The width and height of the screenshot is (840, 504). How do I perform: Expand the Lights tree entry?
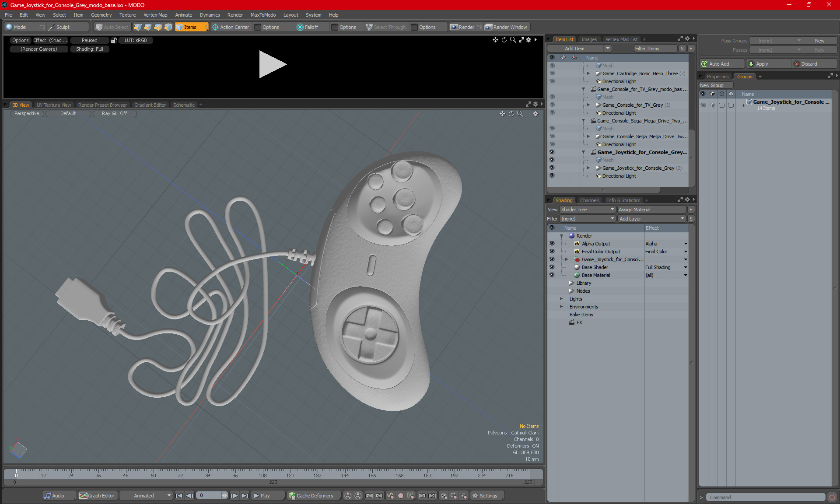(x=561, y=299)
